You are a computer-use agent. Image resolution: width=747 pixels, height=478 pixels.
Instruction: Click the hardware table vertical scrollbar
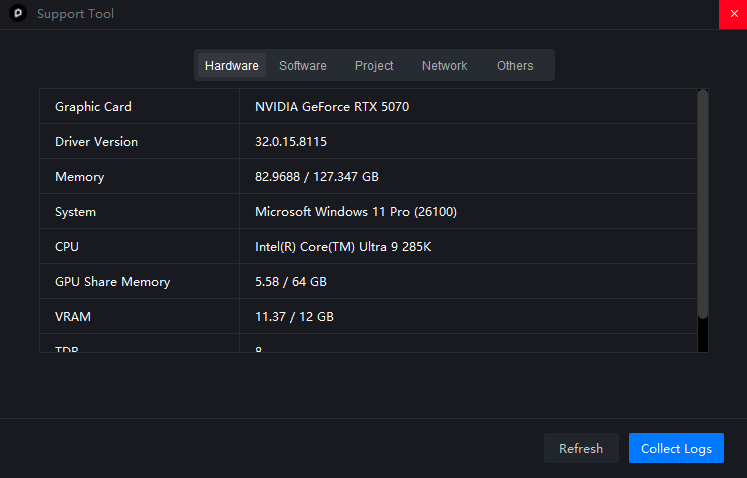click(x=703, y=204)
